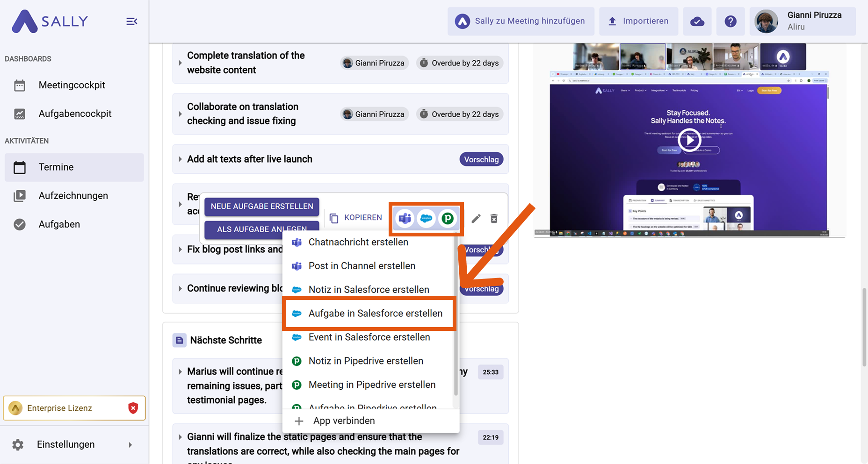The height and width of the screenshot is (464, 868).
Task: Click the Aufzeichnungen video library icon
Action: pyautogui.click(x=20, y=196)
